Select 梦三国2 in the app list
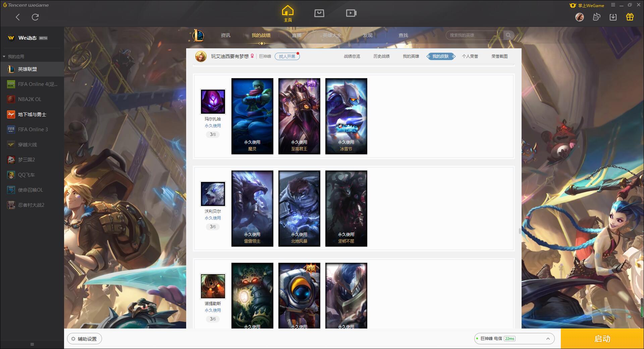The height and width of the screenshot is (349, 644). (x=32, y=160)
